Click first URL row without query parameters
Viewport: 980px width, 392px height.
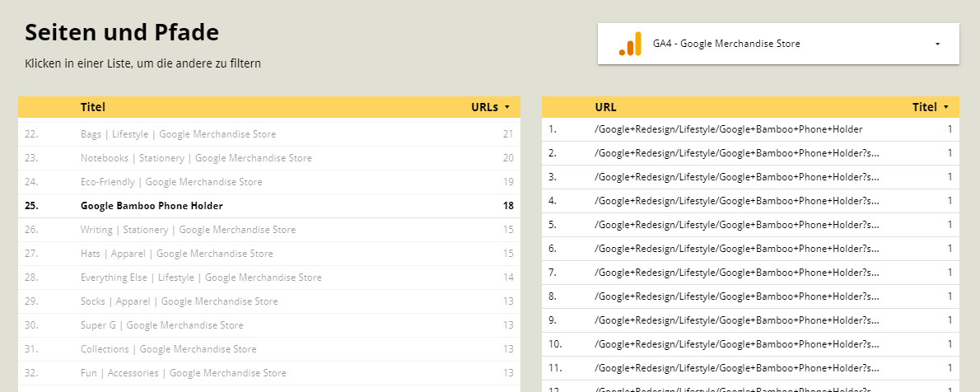[728, 129]
